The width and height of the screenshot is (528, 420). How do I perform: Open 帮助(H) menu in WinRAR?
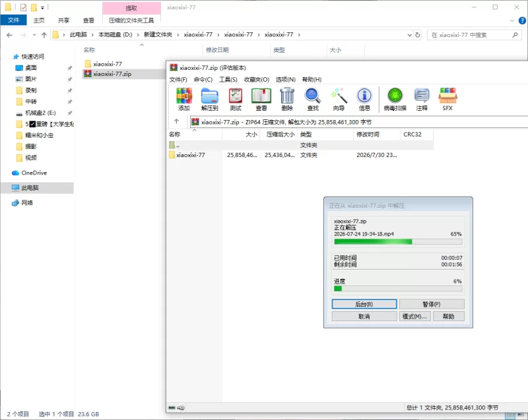point(312,80)
